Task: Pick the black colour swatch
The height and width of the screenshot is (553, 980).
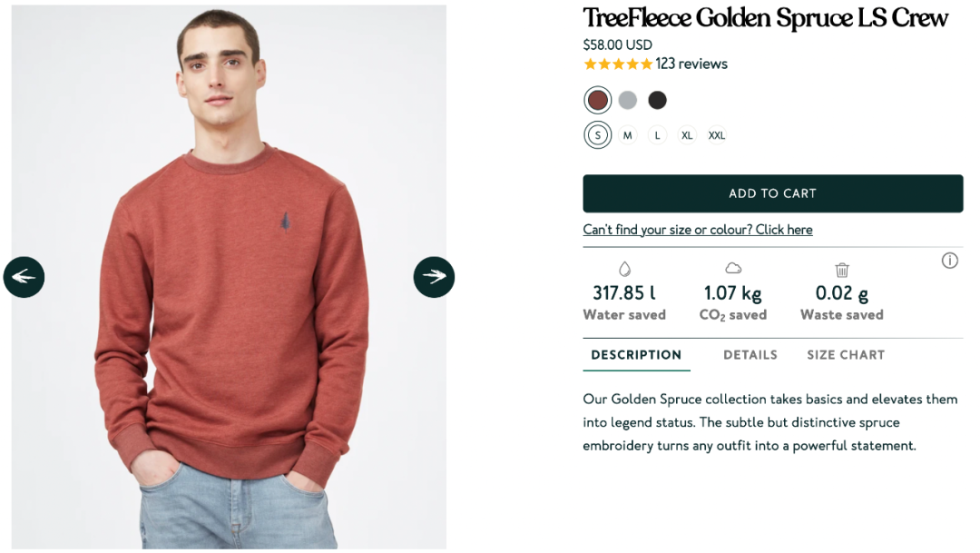Action: (x=658, y=100)
